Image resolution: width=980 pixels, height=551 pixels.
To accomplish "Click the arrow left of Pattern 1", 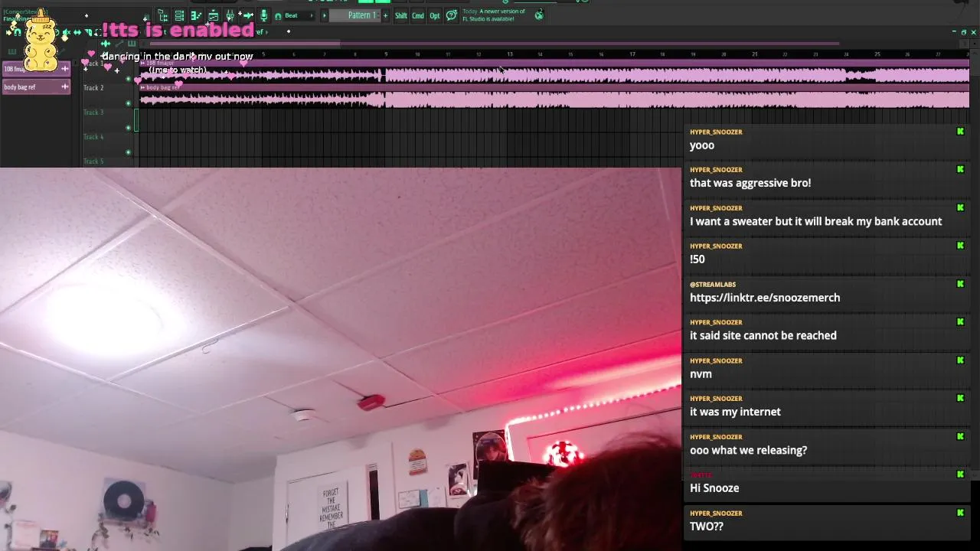I will [x=324, y=15].
